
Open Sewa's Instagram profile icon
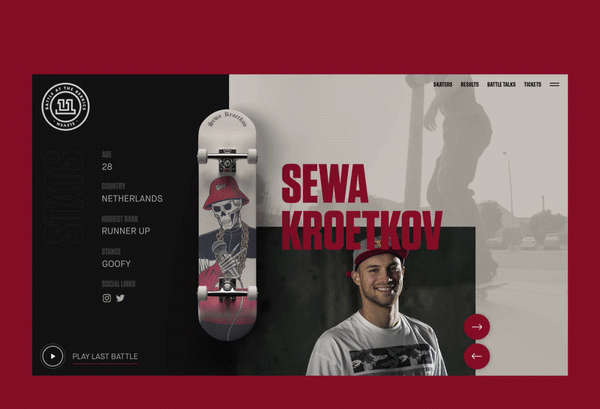[x=107, y=298]
